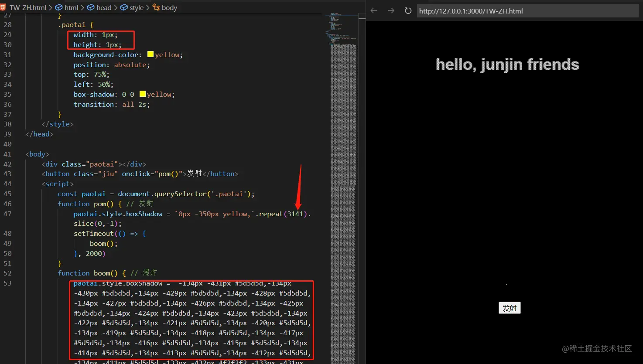
Task: Open the yellow swatch on the background-color line
Action: 150,54
